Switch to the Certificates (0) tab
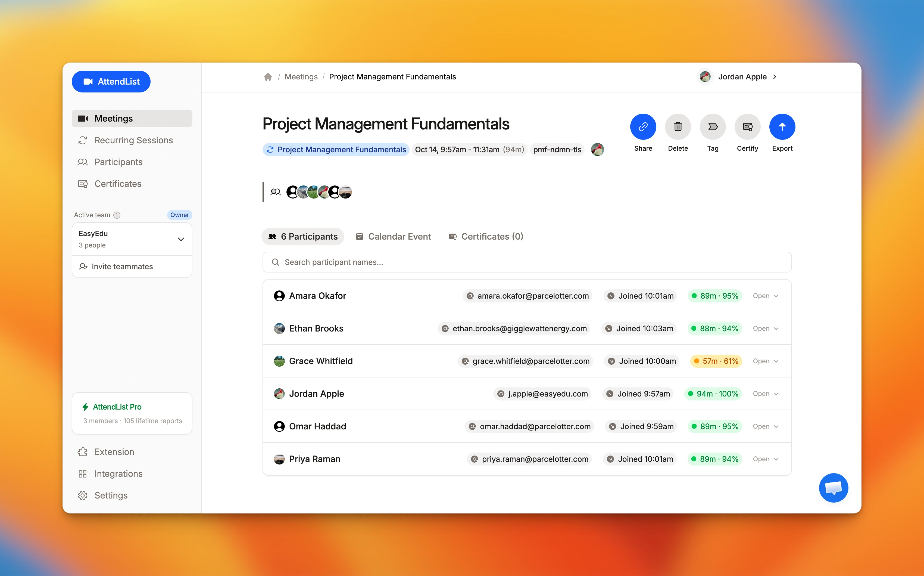Viewport: 924px width, 576px height. click(x=486, y=237)
